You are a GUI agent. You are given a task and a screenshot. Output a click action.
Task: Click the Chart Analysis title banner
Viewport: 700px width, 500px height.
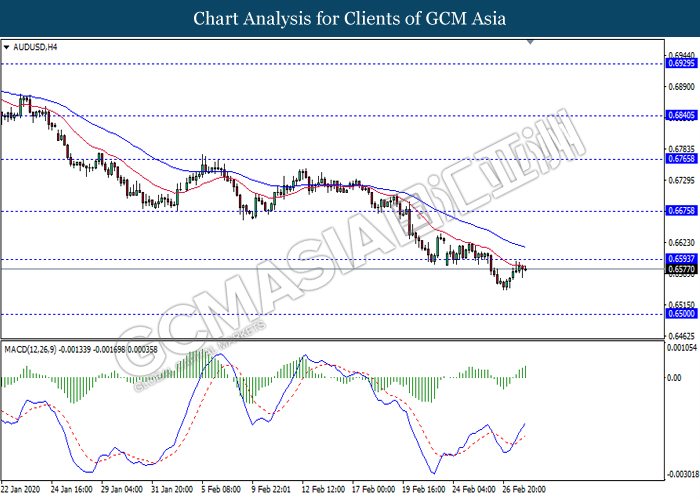pyautogui.click(x=350, y=18)
